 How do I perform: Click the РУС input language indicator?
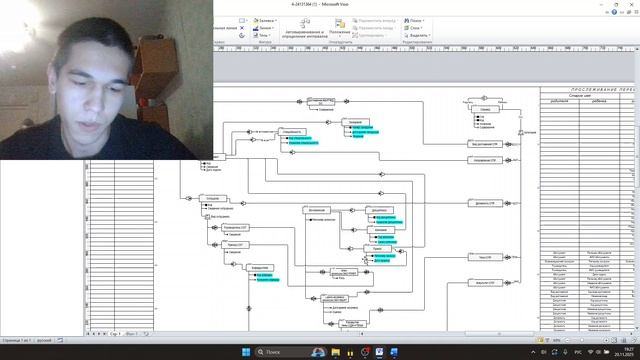tap(578, 352)
